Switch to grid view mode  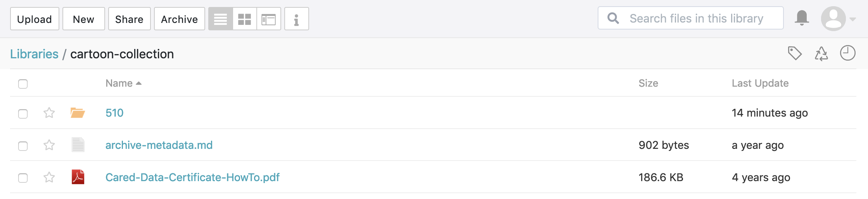[x=245, y=19]
